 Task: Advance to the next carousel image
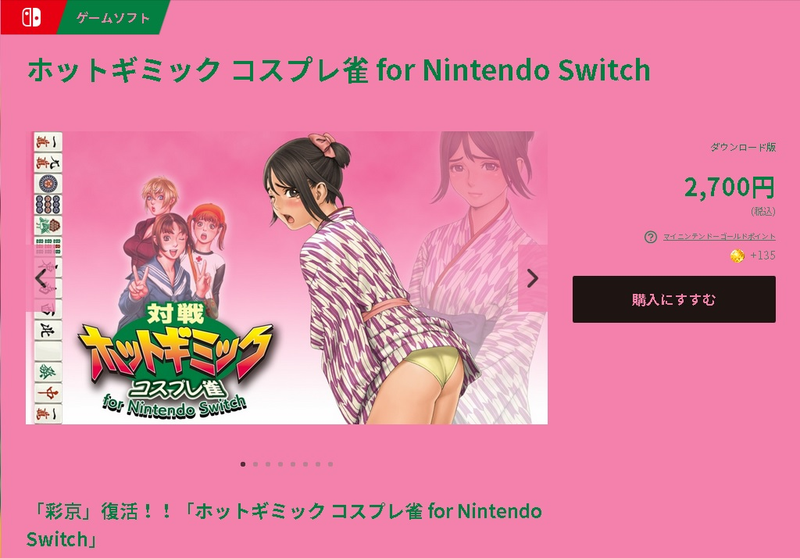pyautogui.click(x=533, y=278)
